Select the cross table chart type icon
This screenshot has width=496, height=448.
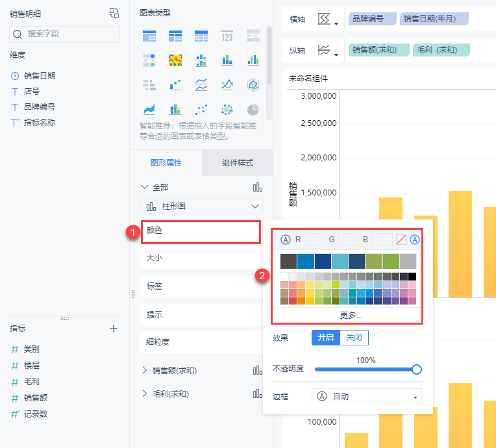[x=175, y=36]
